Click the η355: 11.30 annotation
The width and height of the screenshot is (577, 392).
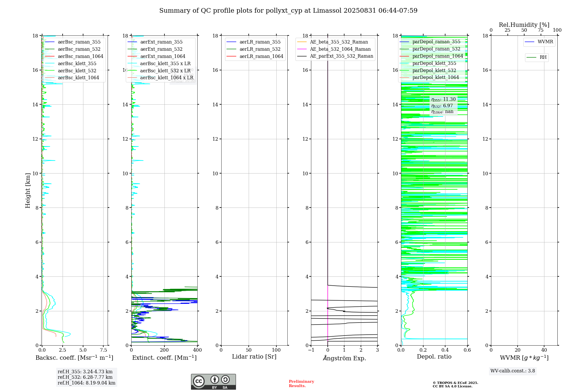(x=443, y=99)
